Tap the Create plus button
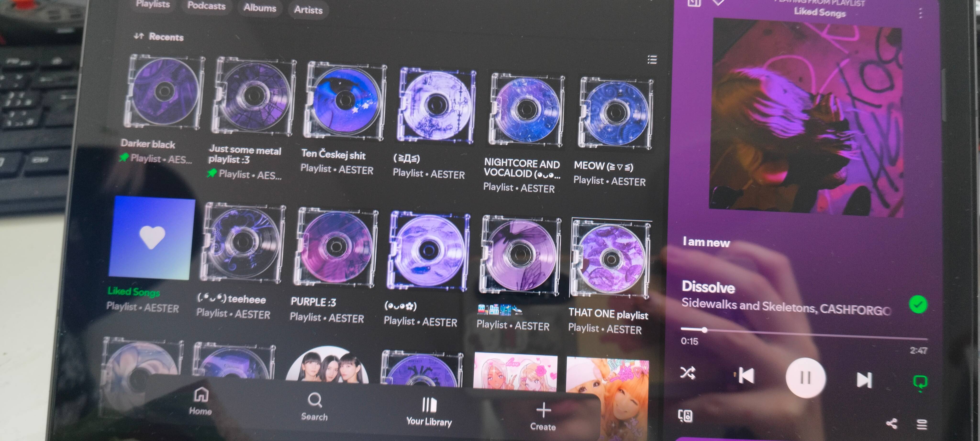 point(543,416)
